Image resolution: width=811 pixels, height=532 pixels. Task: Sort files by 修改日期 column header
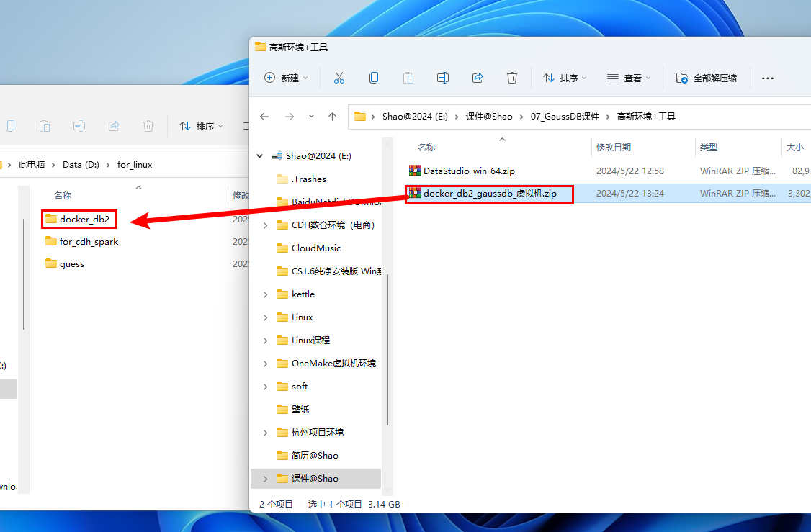coord(614,147)
